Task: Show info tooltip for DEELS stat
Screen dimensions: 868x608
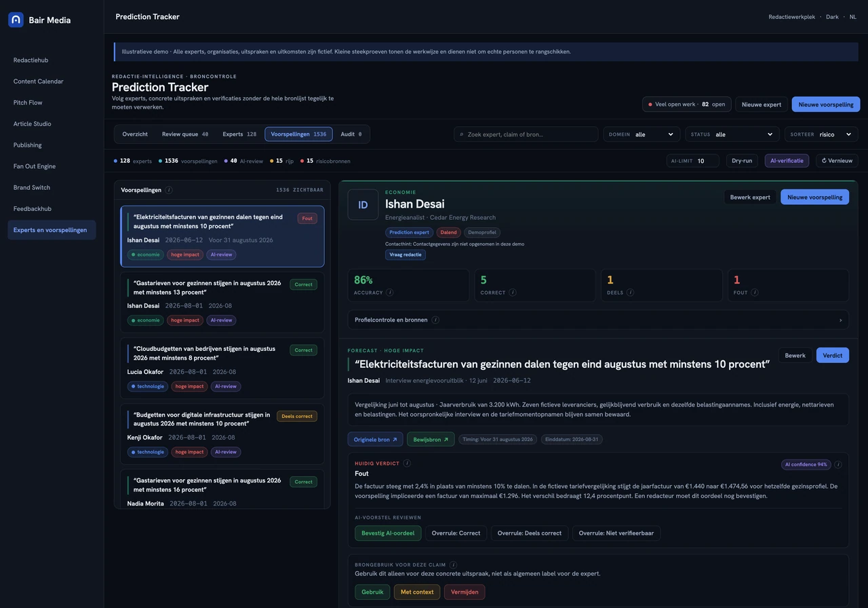Action: tap(631, 292)
